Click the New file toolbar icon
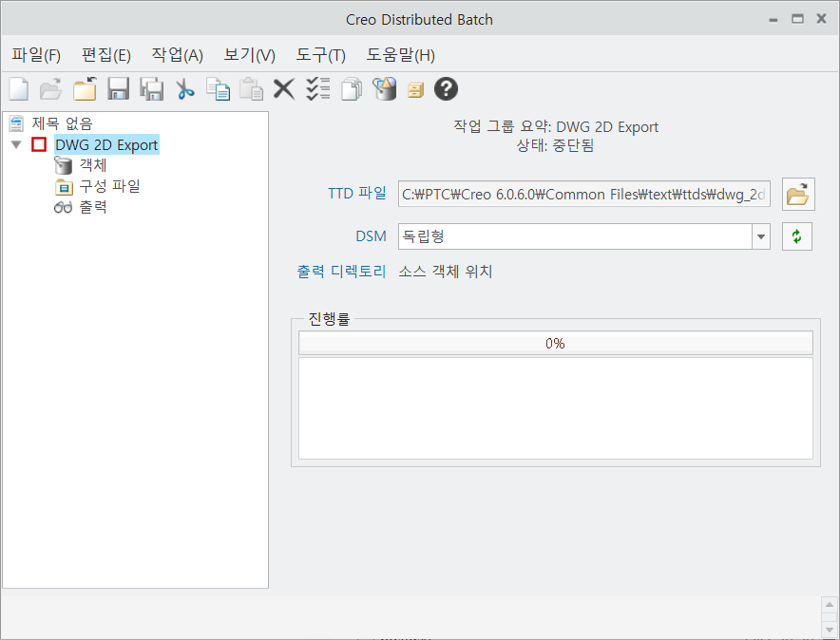 tap(19, 89)
